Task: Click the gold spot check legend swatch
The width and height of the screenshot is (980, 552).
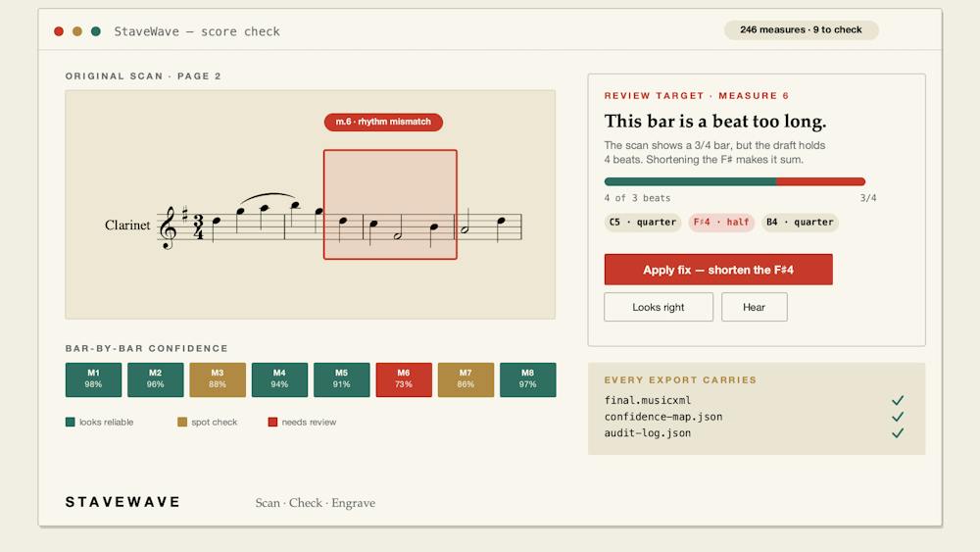Action: click(182, 422)
